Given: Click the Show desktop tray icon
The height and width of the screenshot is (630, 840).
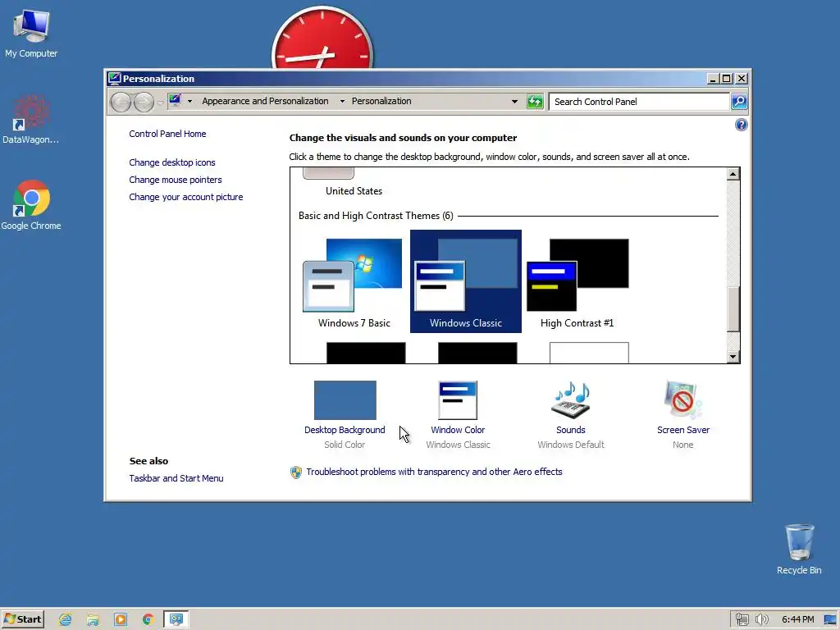Looking at the screenshot, I should click(x=830, y=620).
